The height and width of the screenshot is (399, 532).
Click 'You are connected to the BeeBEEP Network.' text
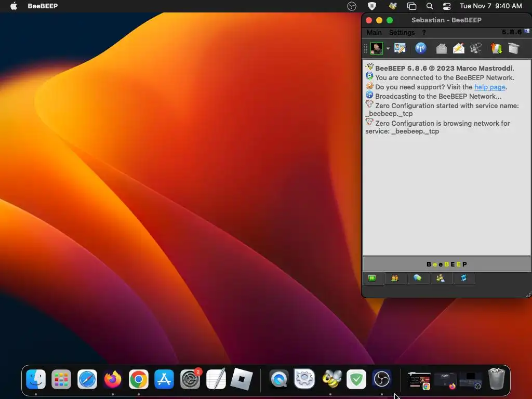[445, 77]
